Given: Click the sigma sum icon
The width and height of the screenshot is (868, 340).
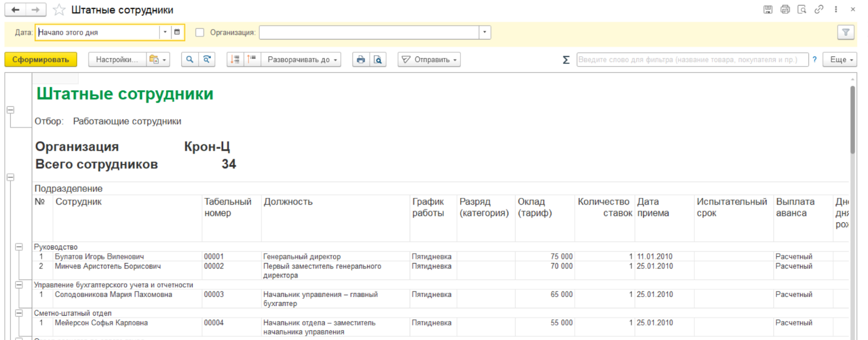Looking at the screenshot, I should coord(566,59).
